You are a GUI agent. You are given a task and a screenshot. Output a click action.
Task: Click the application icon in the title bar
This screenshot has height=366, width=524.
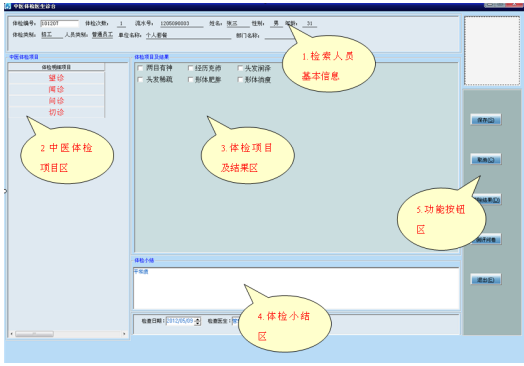(x=7, y=6)
